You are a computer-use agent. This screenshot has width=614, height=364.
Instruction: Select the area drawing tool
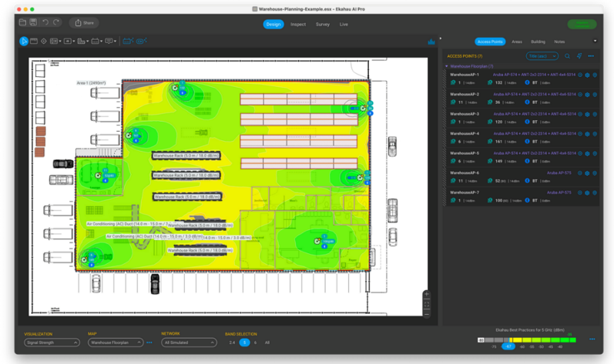point(81,41)
